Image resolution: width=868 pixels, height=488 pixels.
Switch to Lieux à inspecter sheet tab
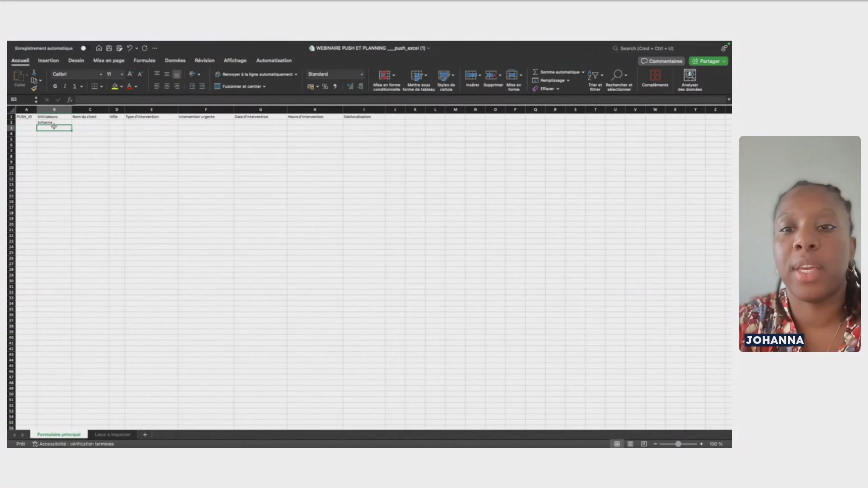point(113,435)
